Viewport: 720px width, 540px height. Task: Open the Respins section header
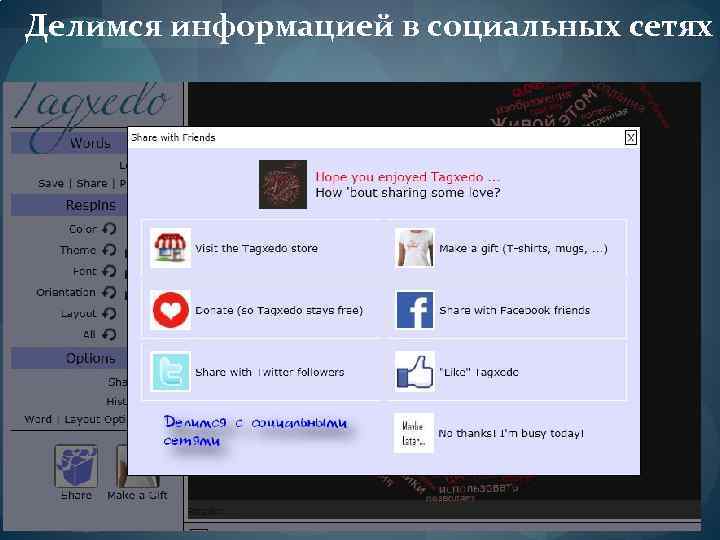[x=69, y=205]
